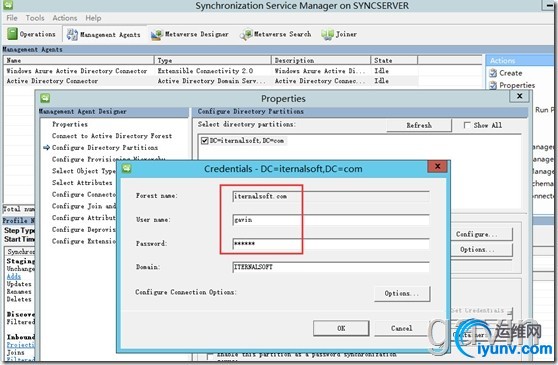Click the Management Agents icon
Screen dimensions: 558x365
(x=72, y=35)
